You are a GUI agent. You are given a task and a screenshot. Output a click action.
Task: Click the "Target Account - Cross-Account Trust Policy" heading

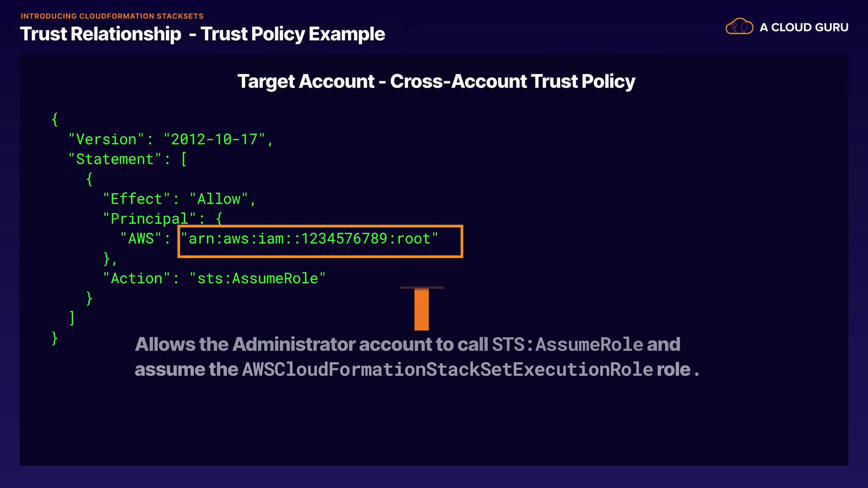click(436, 81)
